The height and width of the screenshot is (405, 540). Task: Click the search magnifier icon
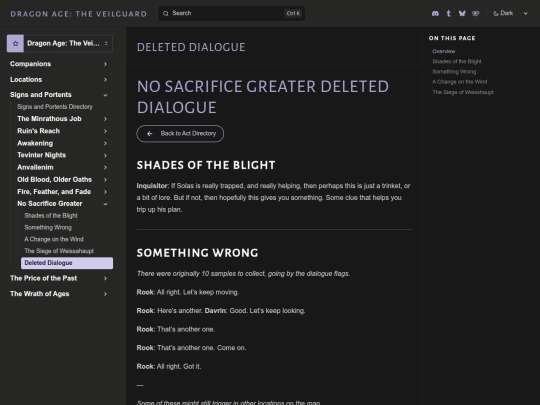click(166, 13)
